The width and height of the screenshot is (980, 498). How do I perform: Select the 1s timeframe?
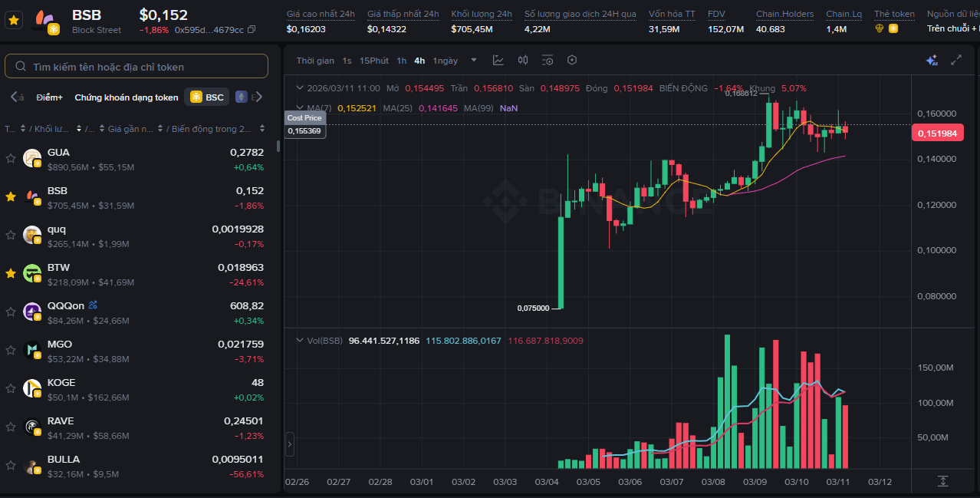[x=347, y=61]
